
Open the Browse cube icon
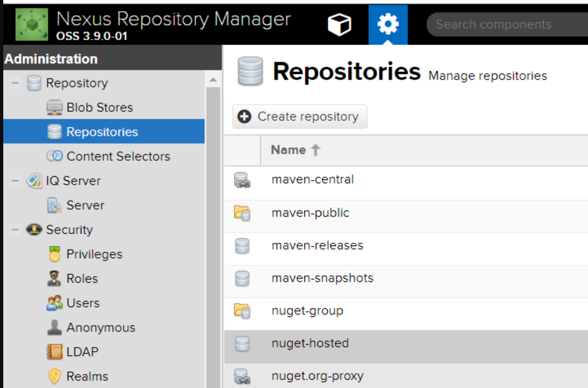pos(339,24)
